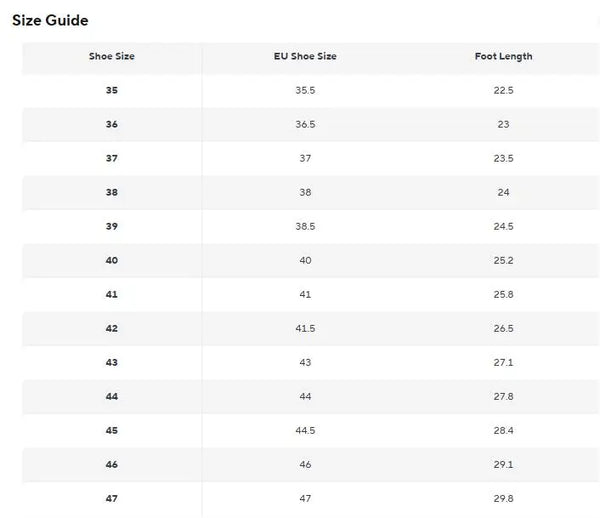Click the EU size 38.5 cell
The image size is (600, 518).
tap(305, 226)
